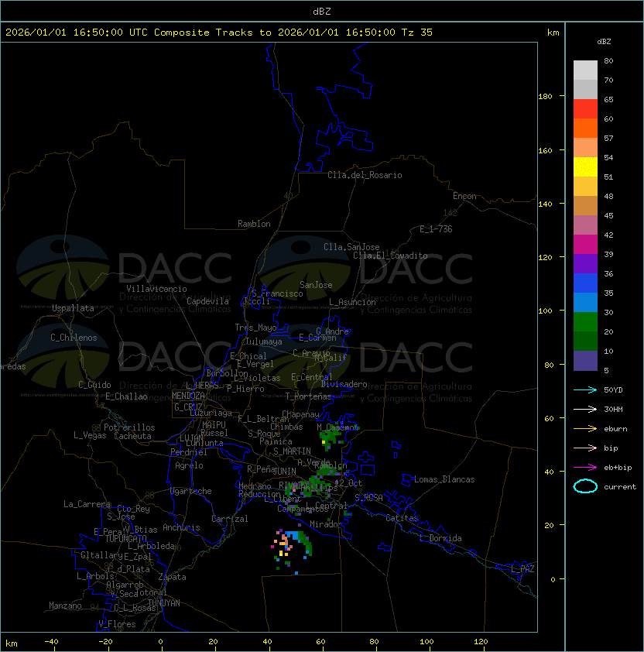This screenshot has width=644, height=652.
Task: Click the '50YD' legend label
Action: (613, 390)
